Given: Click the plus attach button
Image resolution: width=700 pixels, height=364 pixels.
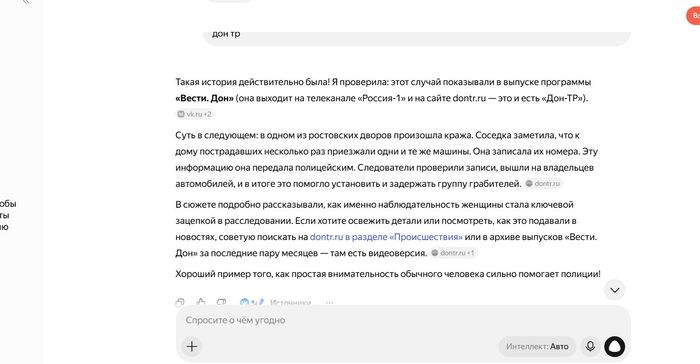Looking at the screenshot, I should [x=192, y=346].
